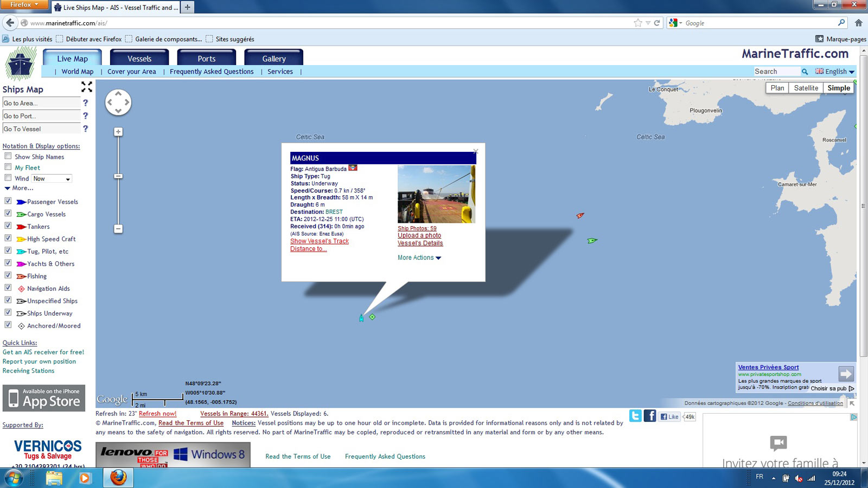Screen dimensions: 868x488
Task: Zoom in with the plus button
Action: 118,132
